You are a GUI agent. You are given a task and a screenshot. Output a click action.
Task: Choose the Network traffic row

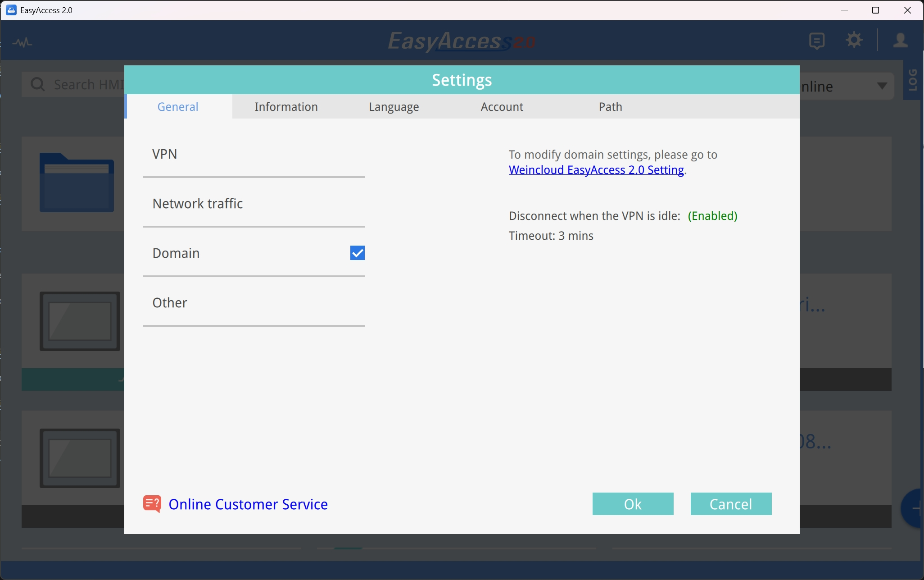[254, 204]
